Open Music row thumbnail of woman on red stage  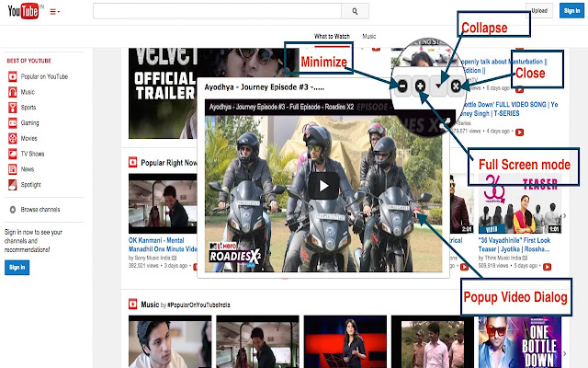pyautogui.click(x=345, y=341)
